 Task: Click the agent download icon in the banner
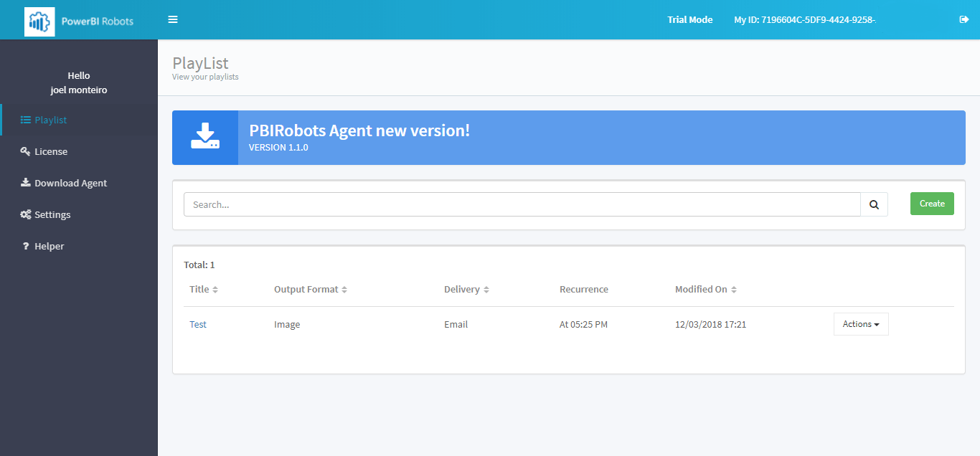[205, 137]
